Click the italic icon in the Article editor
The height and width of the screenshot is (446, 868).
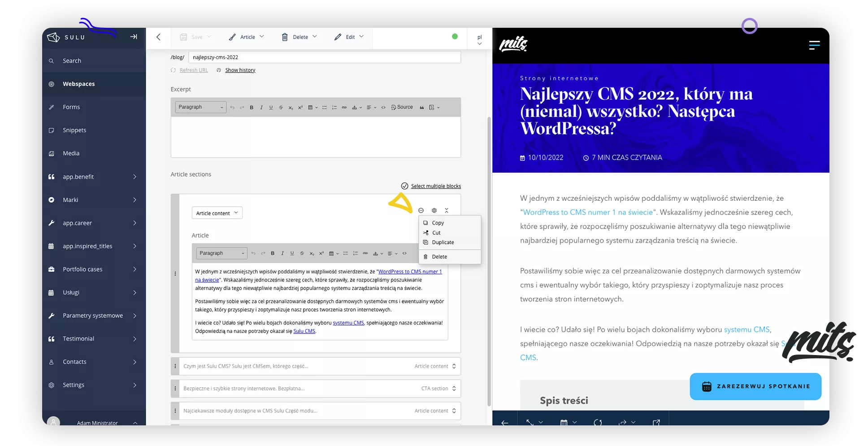pyautogui.click(x=282, y=254)
